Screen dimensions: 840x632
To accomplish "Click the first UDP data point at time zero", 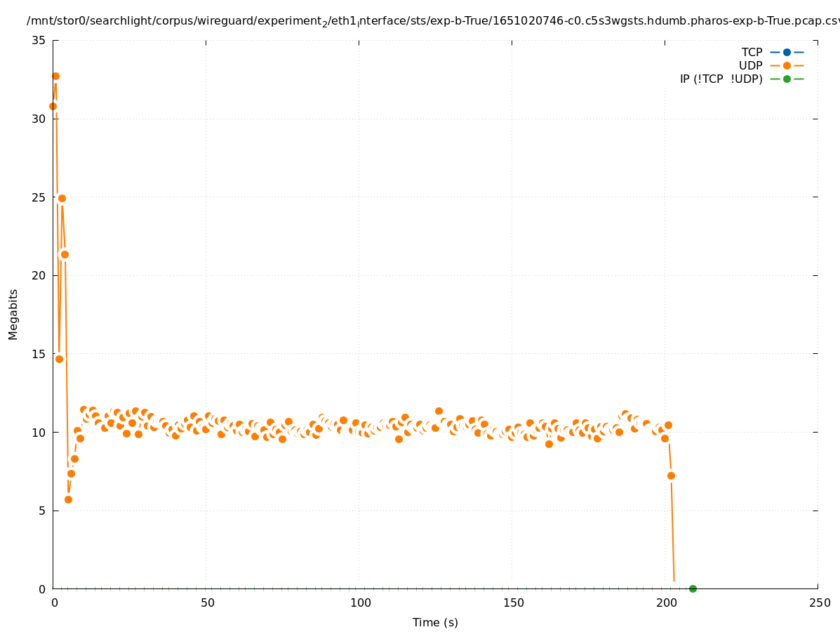I will coord(53,106).
